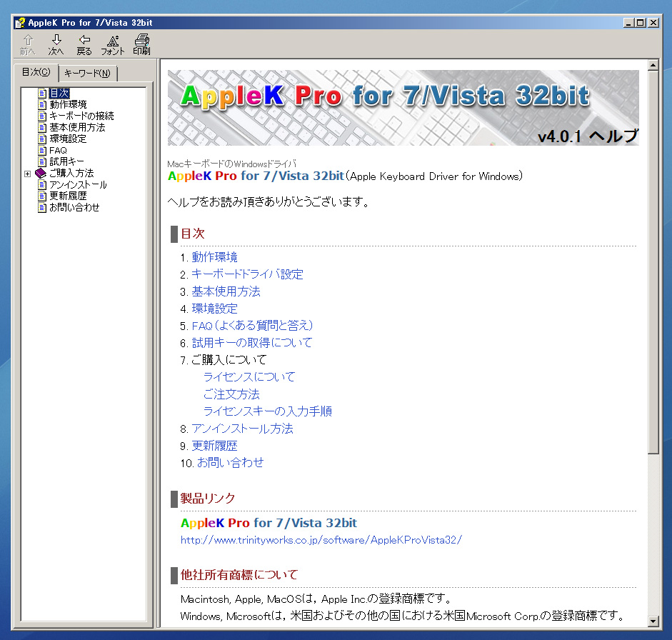
Task: Select the 目次 page icon in tree
Action: pos(42,93)
